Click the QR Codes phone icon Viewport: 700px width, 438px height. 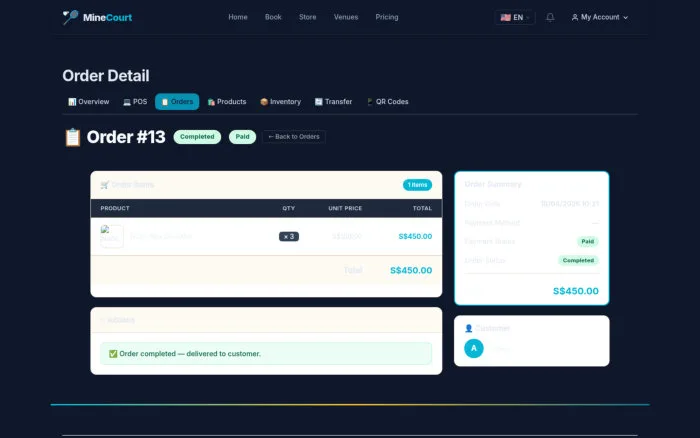pos(370,102)
